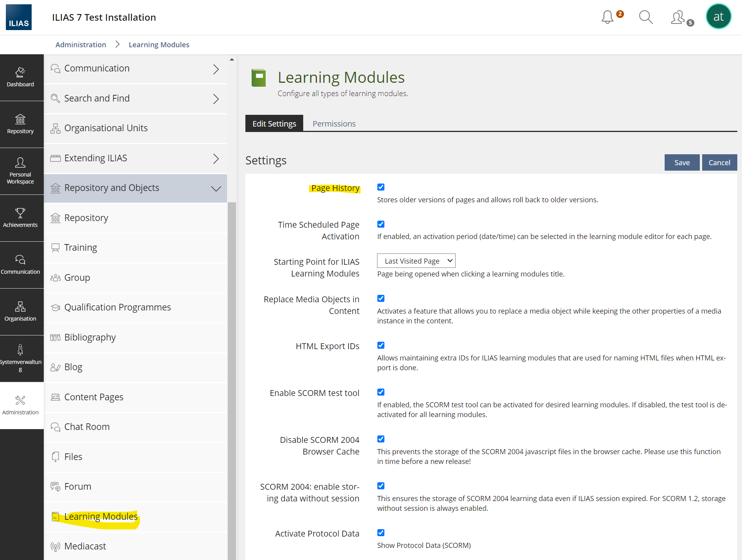Click the search magnifier icon
This screenshot has height=560, width=742.
pos(645,17)
